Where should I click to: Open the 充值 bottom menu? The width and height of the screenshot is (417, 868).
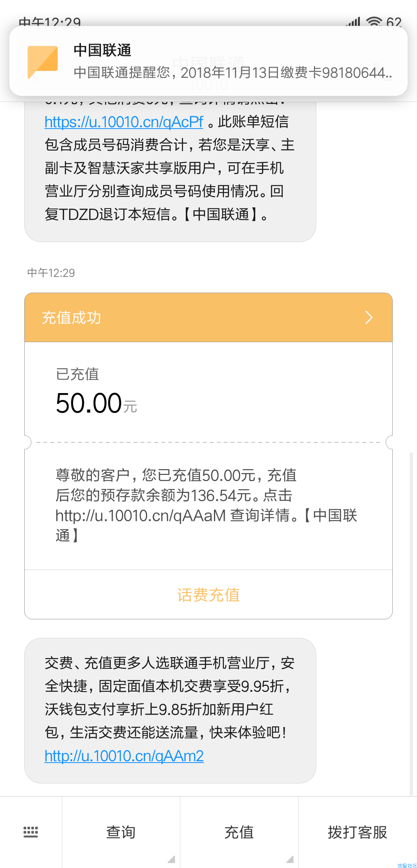[239, 832]
